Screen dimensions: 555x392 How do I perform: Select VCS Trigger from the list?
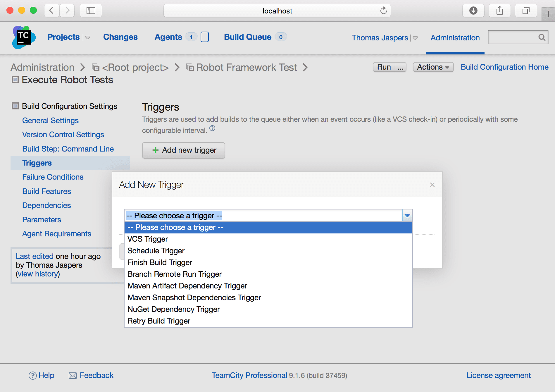(148, 239)
